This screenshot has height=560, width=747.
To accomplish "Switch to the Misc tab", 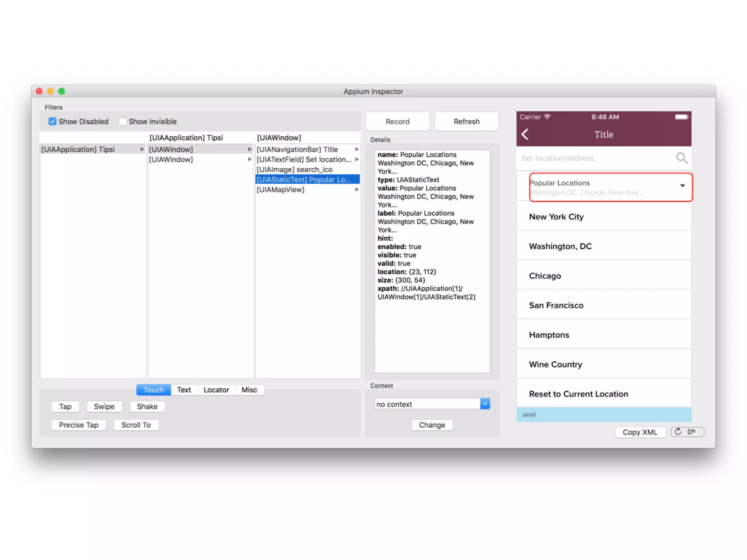I will (249, 390).
